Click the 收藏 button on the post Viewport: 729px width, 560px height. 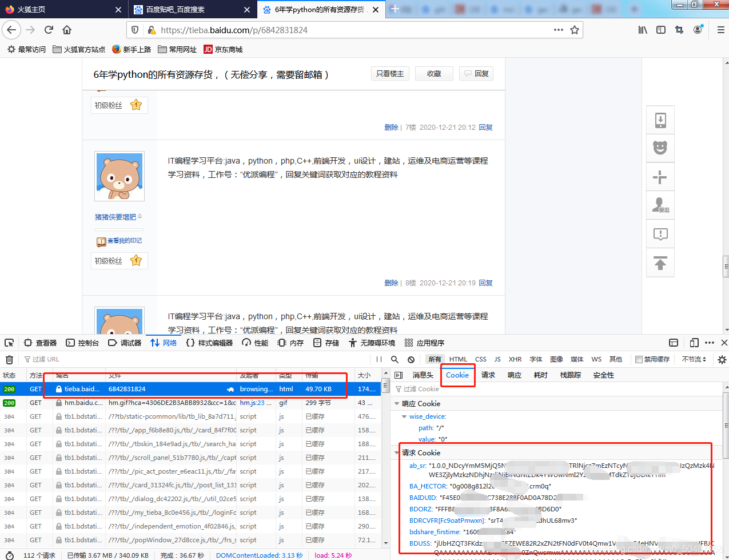coord(434,73)
